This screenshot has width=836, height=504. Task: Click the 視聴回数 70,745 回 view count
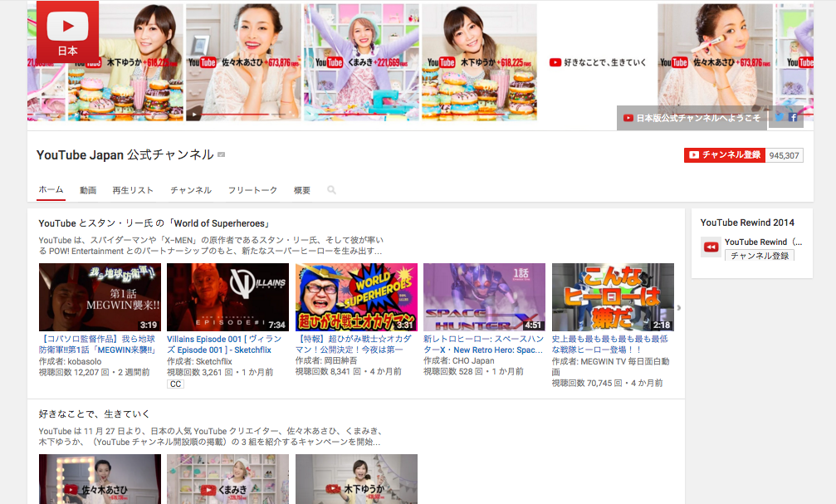[587, 383]
